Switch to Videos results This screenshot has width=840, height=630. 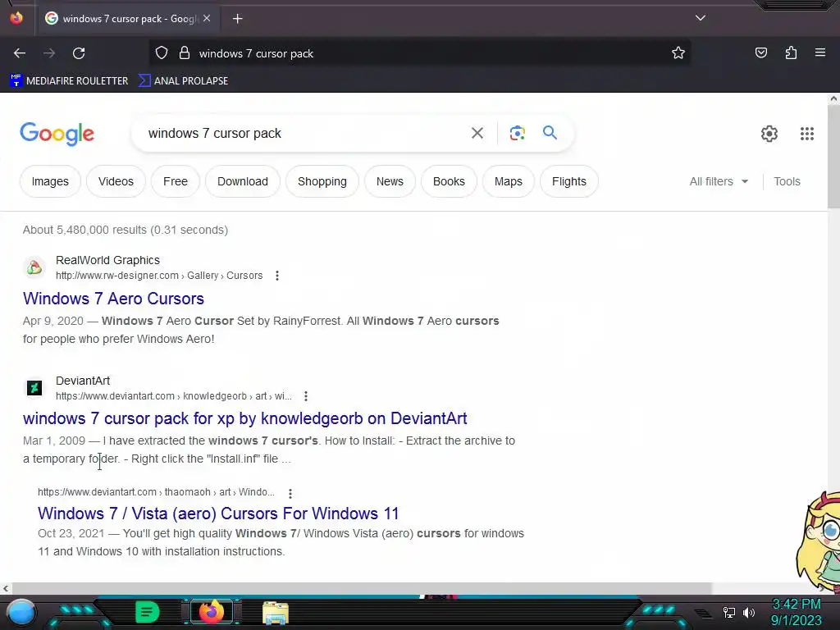tap(116, 181)
